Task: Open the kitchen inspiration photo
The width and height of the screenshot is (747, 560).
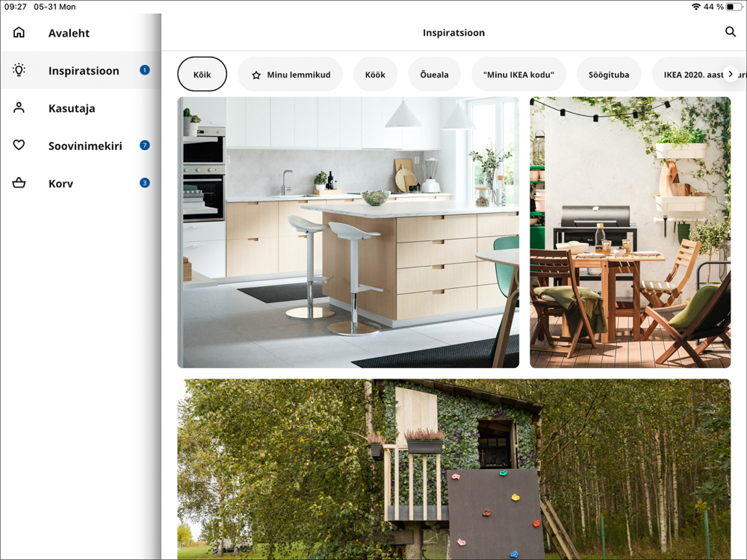Action: [x=348, y=232]
